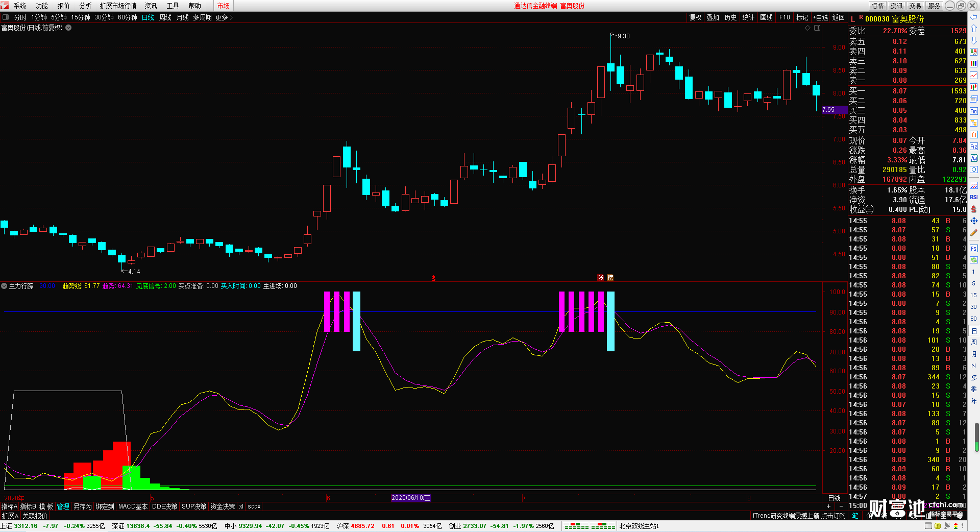
Task: Click the wavy lines indicator sidebar icon
Action: pyautogui.click(x=974, y=185)
